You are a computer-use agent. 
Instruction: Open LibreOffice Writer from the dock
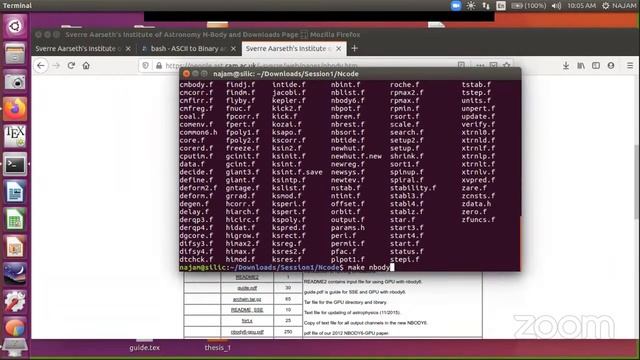point(15,192)
